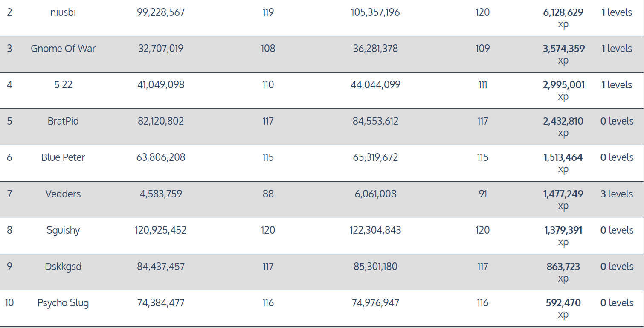Select Vedders' 3 levels gained cell

[617, 194]
